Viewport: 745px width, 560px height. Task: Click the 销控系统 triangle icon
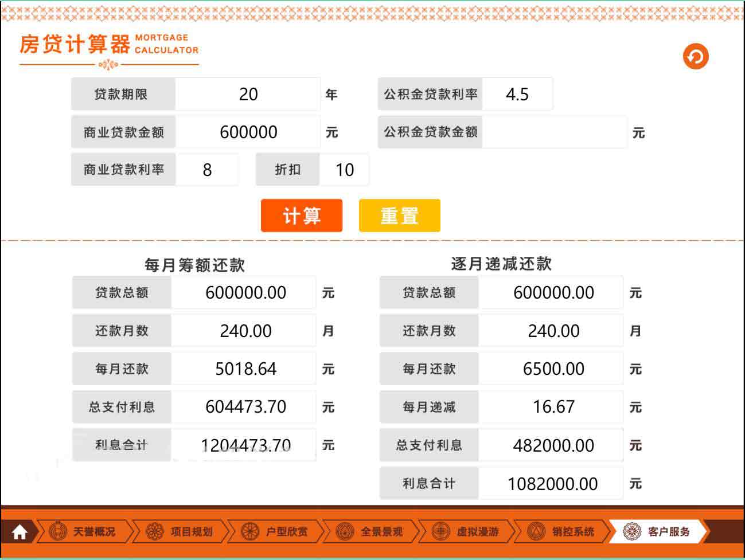[x=536, y=532]
